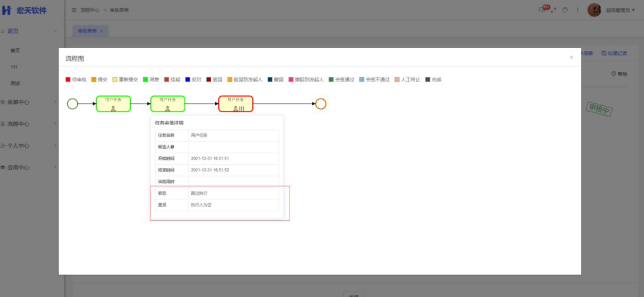Image resolution: width=644 pixels, height=297 pixels.
Task: Click the green start event circle
Action: (x=73, y=104)
